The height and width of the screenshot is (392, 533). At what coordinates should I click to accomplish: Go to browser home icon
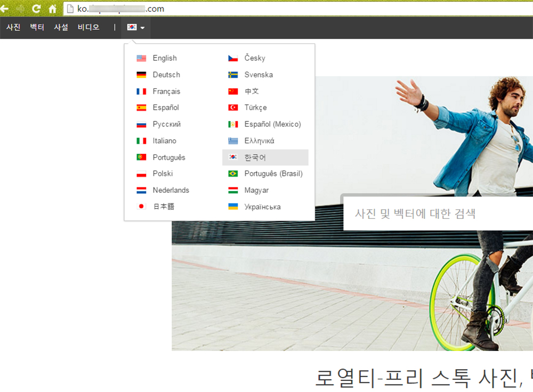pyautogui.click(x=52, y=9)
